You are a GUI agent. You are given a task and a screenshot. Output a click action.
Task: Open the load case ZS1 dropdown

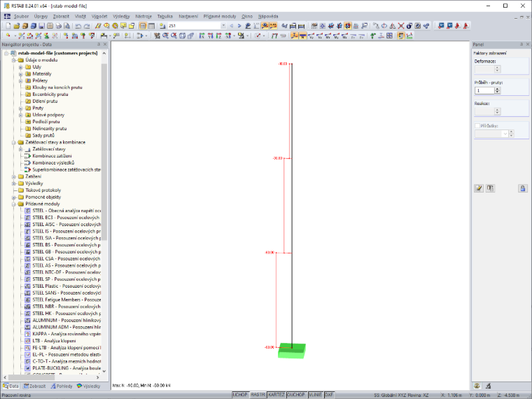tap(223, 26)
